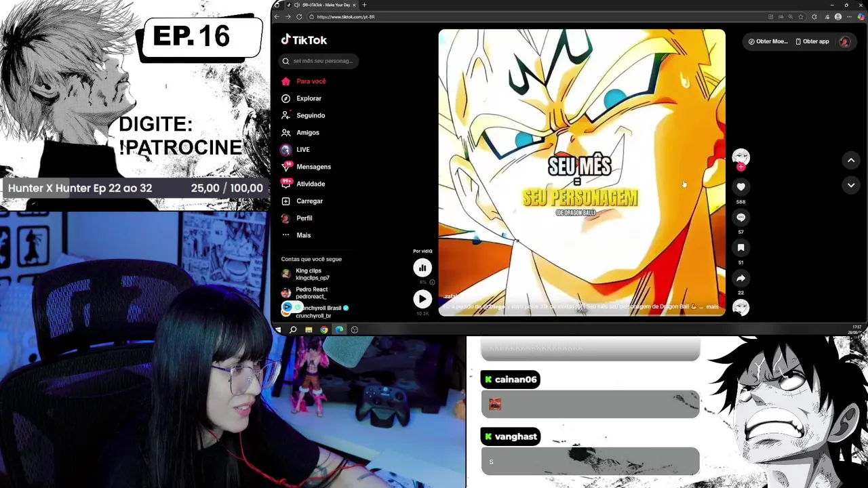This screenshot has height=488, width=868.
Task: Click the vidIQ play button
Action: [x=422, y=299]
